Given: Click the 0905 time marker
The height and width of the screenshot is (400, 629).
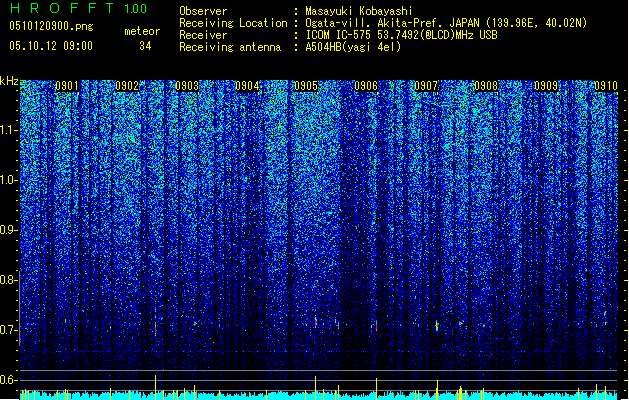Looking at the screenshot, I should coord(306,86).
